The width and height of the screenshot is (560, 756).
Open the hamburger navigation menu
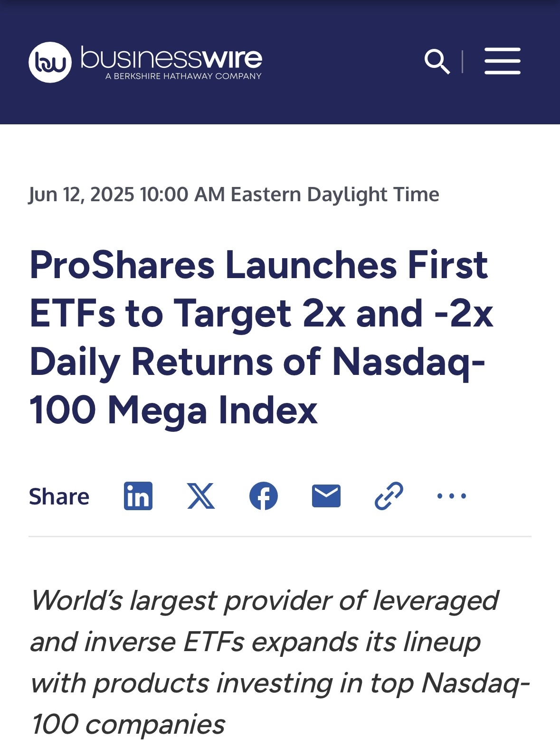503,61
